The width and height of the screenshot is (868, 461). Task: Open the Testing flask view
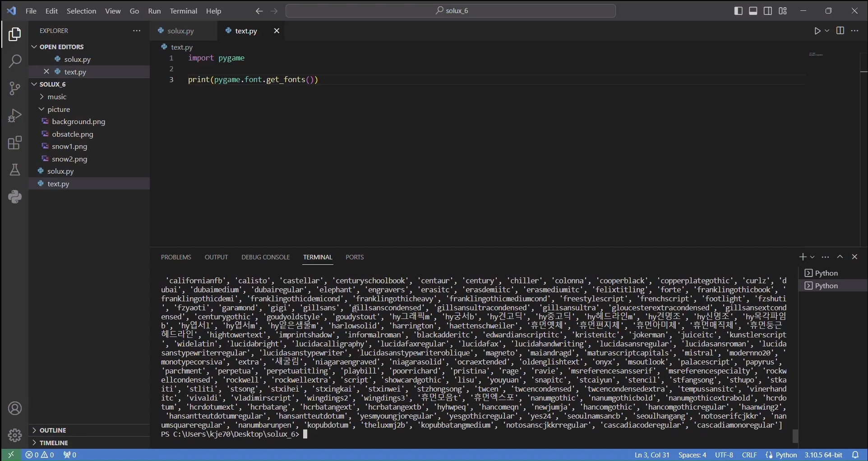[x=15, y=170]
